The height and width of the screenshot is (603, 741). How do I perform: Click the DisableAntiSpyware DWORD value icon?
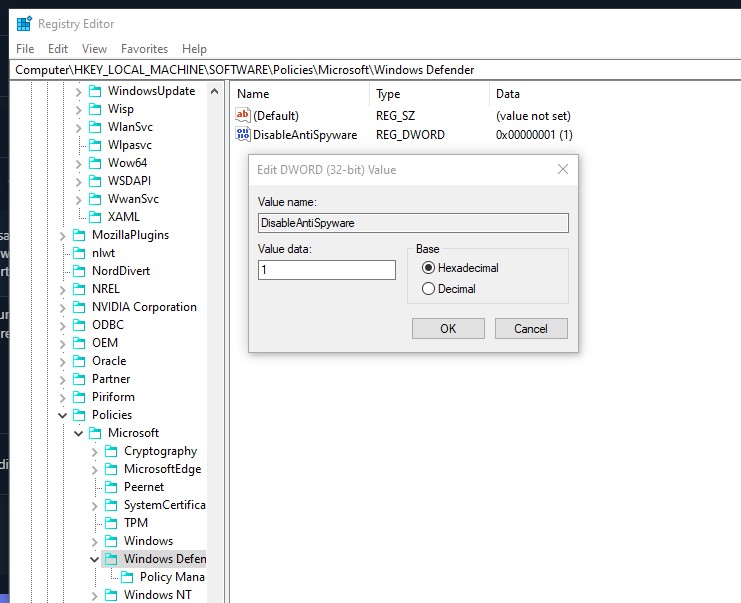[x=243, y=134]
